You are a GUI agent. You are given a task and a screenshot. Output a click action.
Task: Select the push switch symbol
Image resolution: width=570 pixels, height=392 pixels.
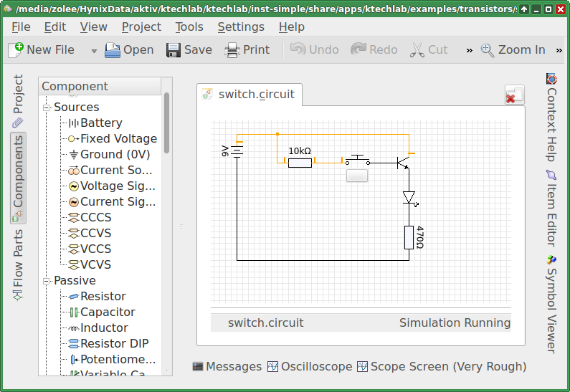pos(357,160)
